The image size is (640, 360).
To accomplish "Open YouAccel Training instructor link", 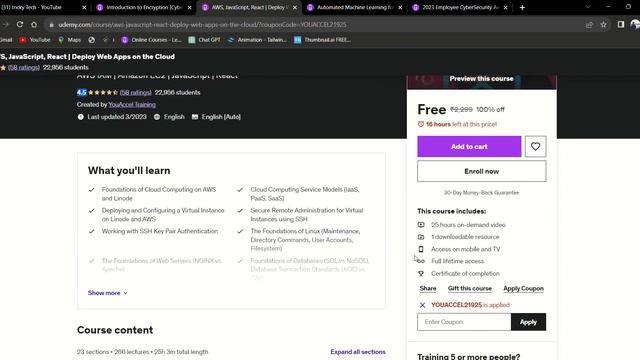I will coord(132,104).
